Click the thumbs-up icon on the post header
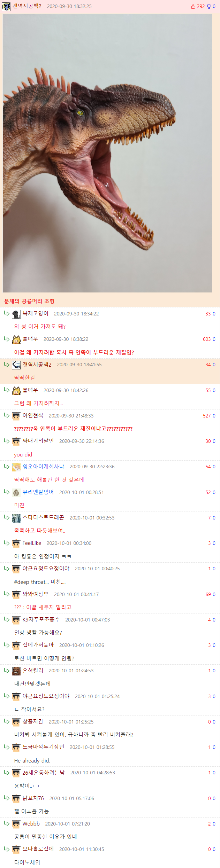 pos(193,7)
